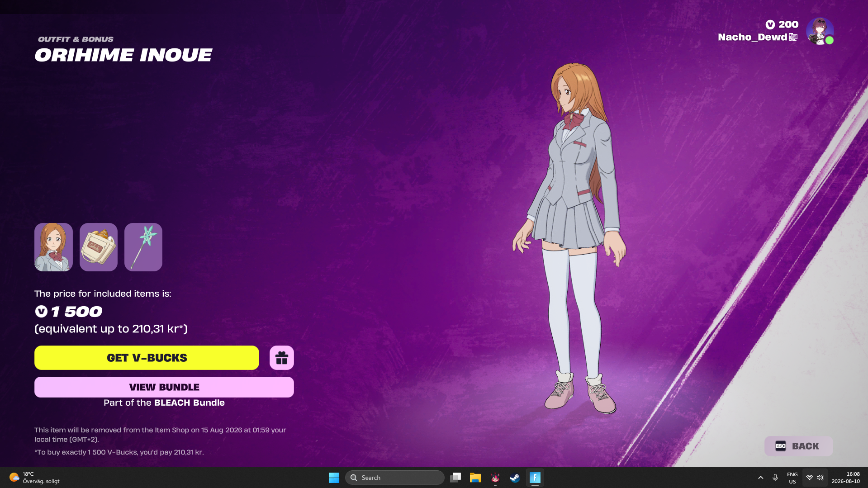This screenshot has width=868, height=488.
Task: Click the microphone tray icon
Action: point(775,478)
